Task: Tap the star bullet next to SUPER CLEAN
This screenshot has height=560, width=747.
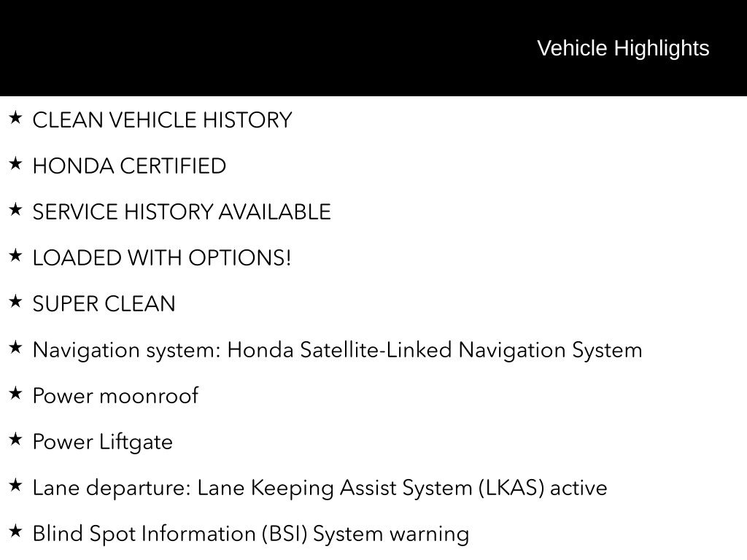Action: coord(15,302)
